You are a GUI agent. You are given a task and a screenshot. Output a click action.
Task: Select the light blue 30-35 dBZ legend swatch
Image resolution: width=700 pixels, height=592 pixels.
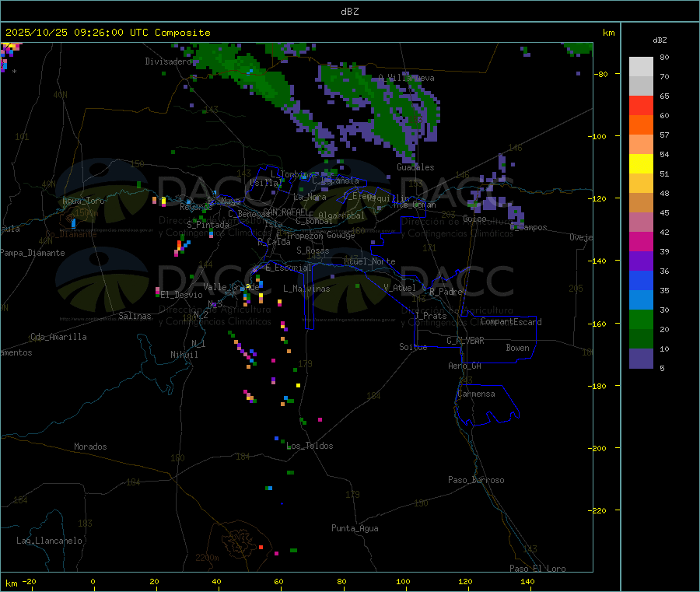click(x=641, y=300)
